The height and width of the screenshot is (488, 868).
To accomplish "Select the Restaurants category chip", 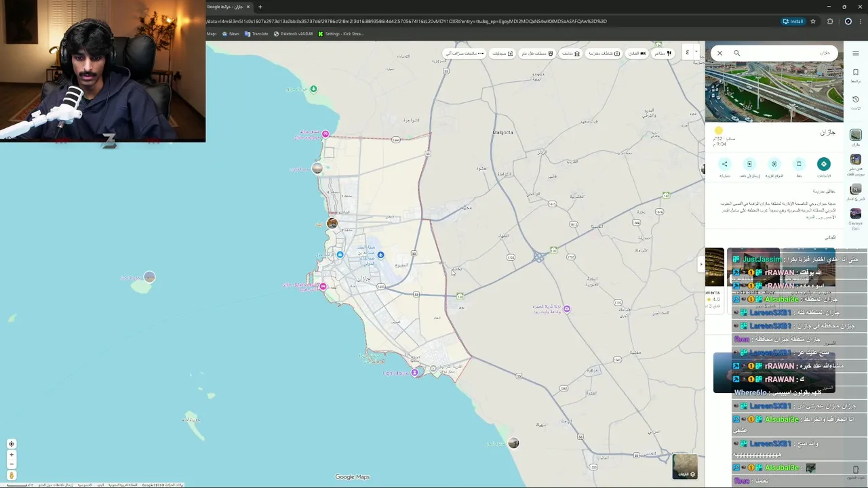I will tap(662, 54).
